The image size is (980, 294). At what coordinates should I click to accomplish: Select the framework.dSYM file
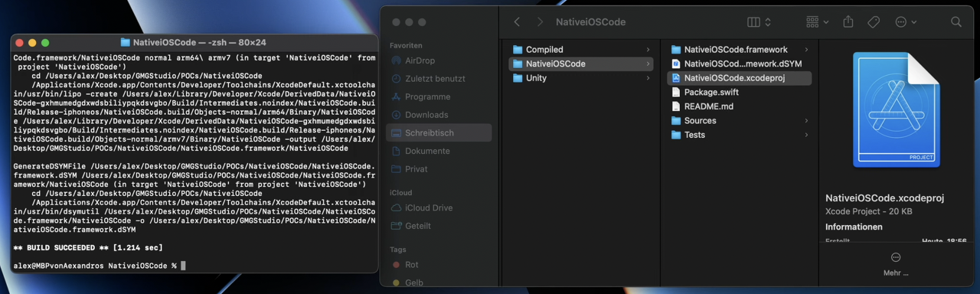tap(739, 64)
